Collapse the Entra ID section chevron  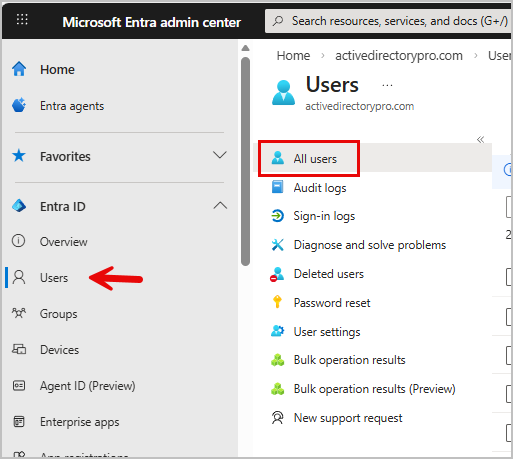pos(220,205)
